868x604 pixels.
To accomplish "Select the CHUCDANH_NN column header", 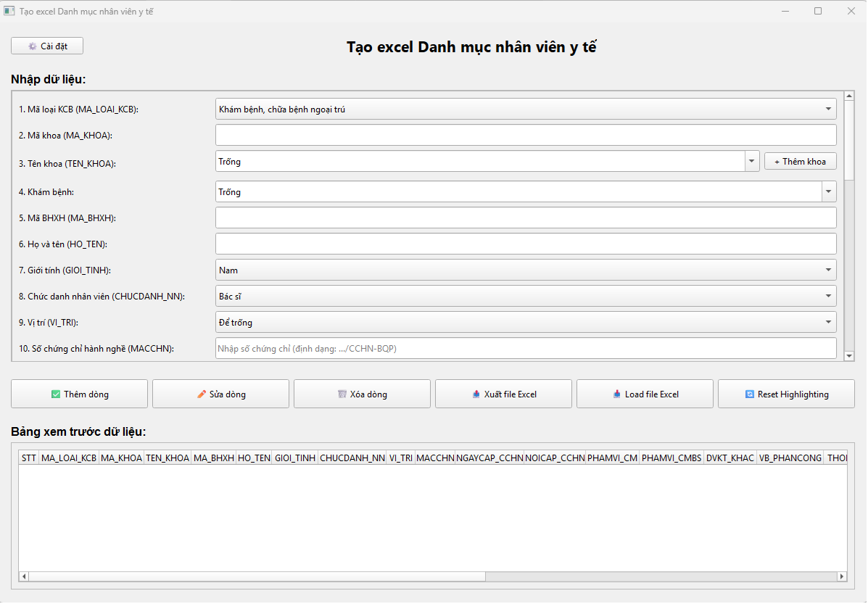I will [x=352, y=458].
